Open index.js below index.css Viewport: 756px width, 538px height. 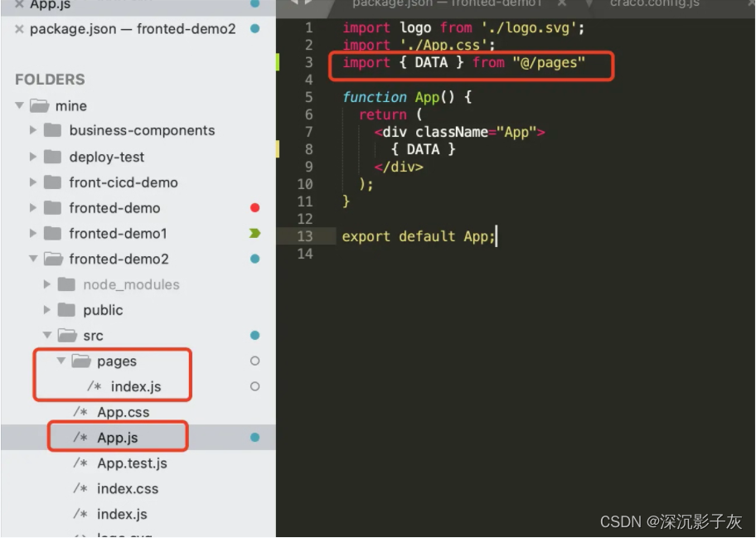tap(122, 515)
